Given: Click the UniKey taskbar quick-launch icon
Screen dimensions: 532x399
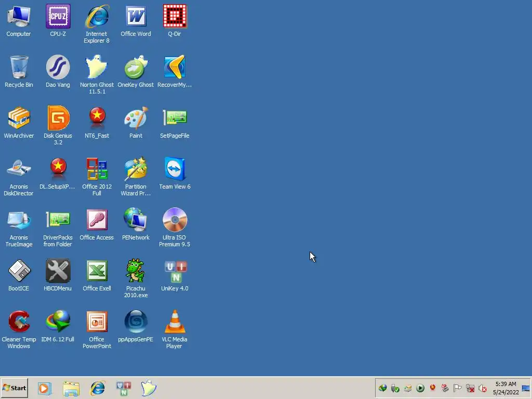Looking at the screenshot, I should [x=124, y=388].
